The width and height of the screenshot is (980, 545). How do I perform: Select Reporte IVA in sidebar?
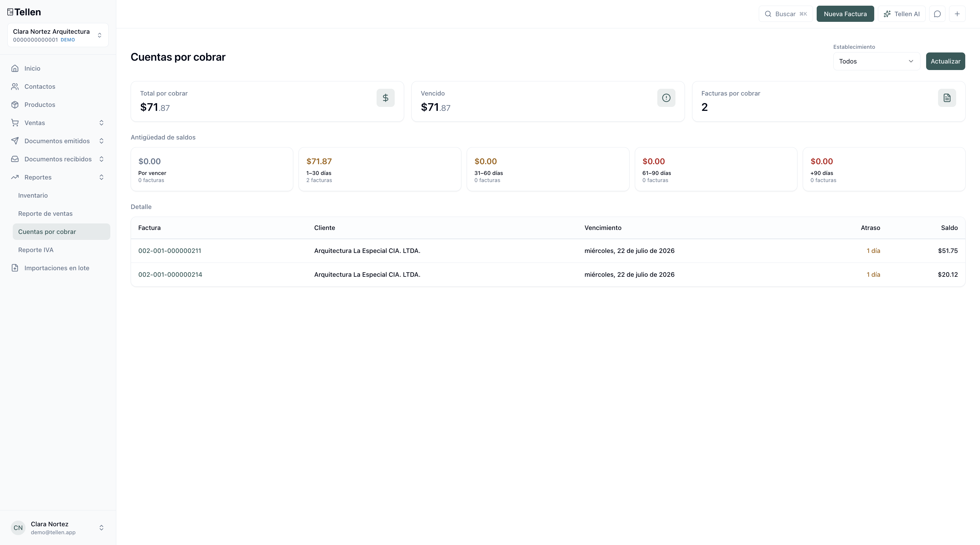point(36,250)
